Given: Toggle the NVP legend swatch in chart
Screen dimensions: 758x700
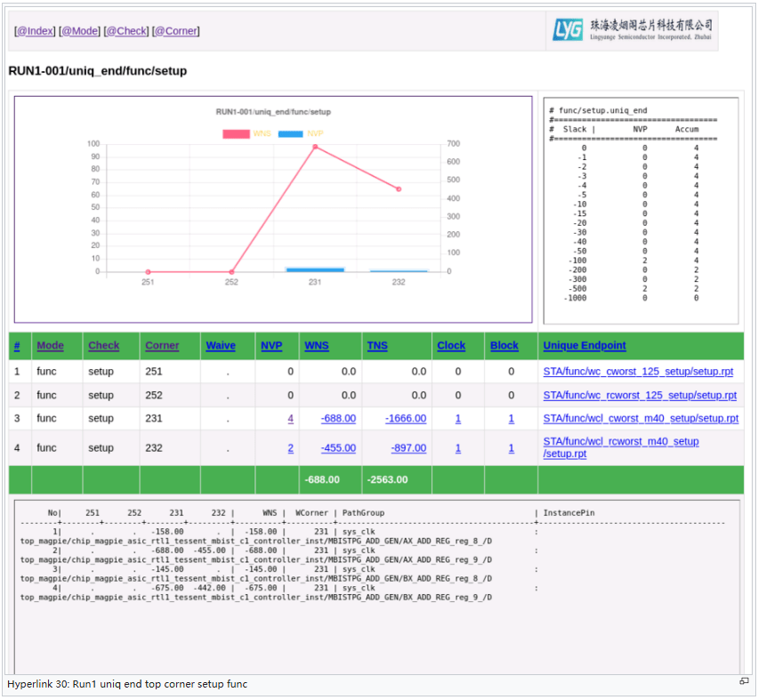Looking at the screenshot, I should click(291, 133).
